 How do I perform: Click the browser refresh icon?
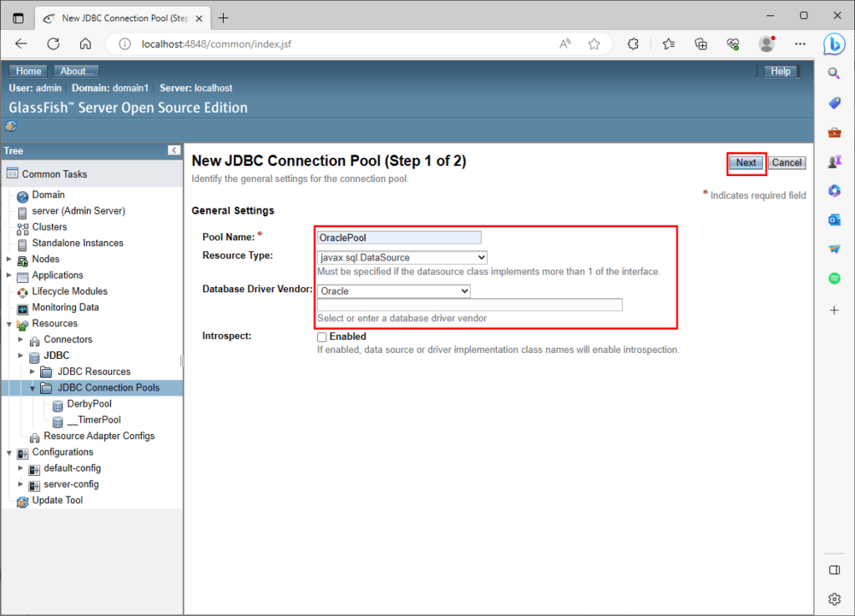(x=52, y=45)
